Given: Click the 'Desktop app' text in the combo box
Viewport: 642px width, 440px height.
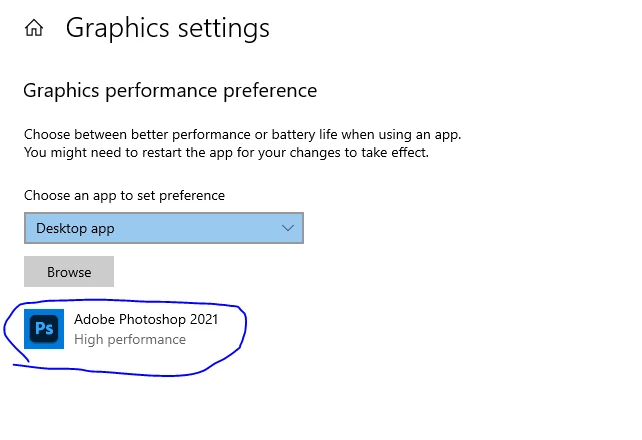Looking at the screenshot, I should pyautogui.click(x=75, y=228).
